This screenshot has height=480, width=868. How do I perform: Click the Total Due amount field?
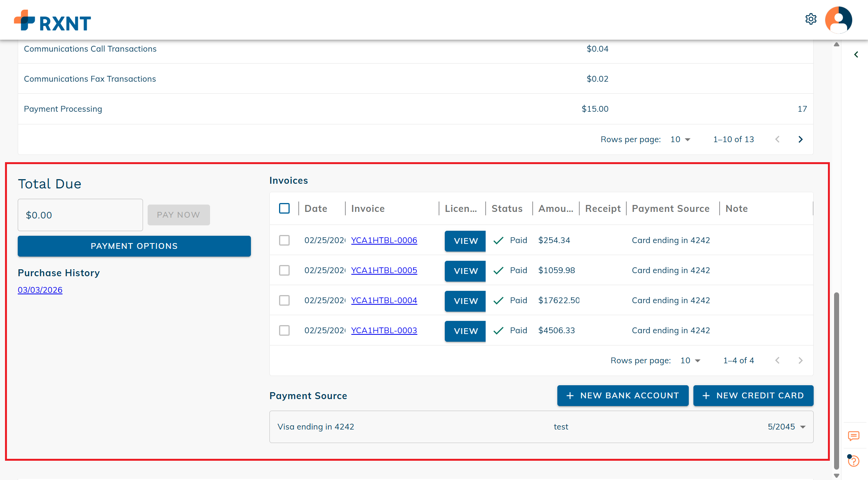pos(80,215)
